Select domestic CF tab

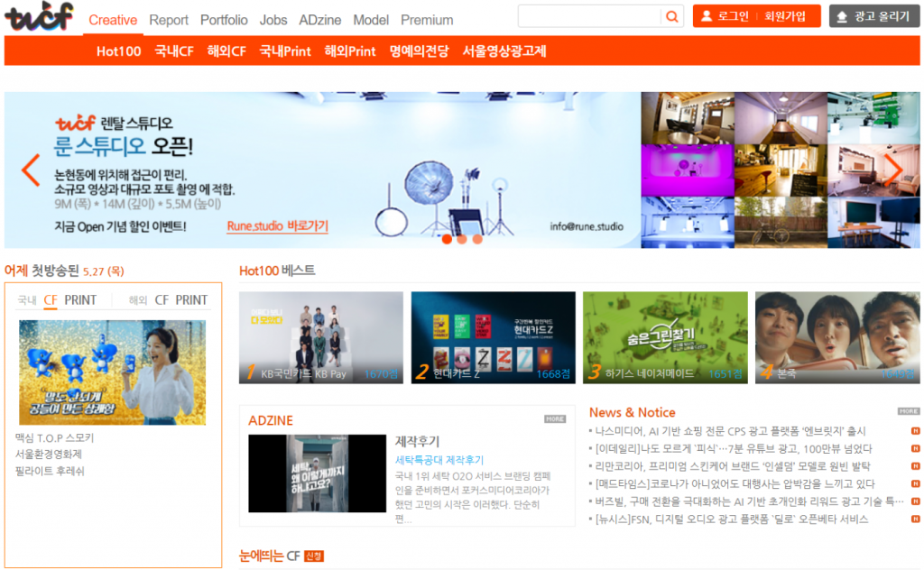[51, 299]
